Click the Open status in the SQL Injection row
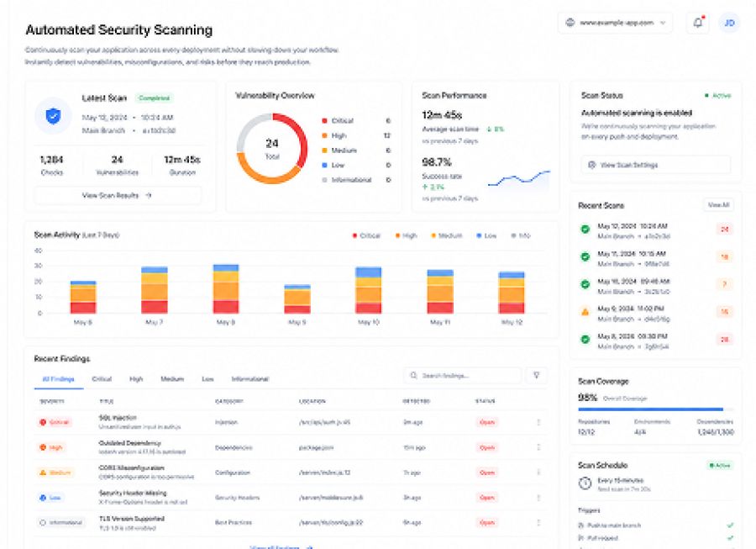The width and height of the screenshot is (756, 549). pos(487,422)
